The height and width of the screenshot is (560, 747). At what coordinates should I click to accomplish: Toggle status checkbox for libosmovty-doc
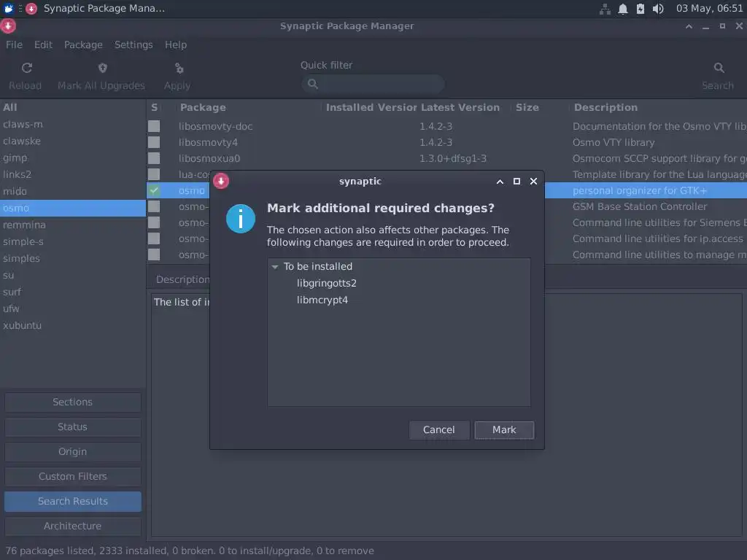coord(154,126)
